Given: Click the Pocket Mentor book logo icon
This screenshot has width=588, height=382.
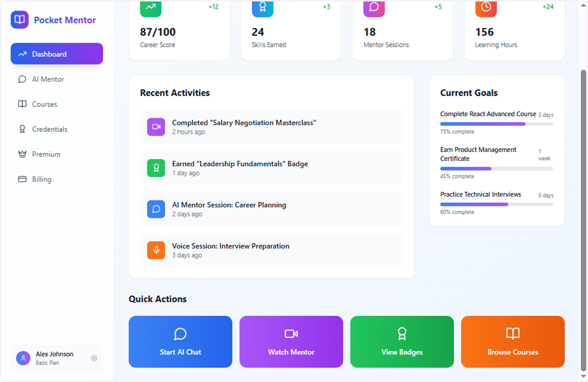Looking at the screenshot, I should pyautogui.click(x=20, y=20).
